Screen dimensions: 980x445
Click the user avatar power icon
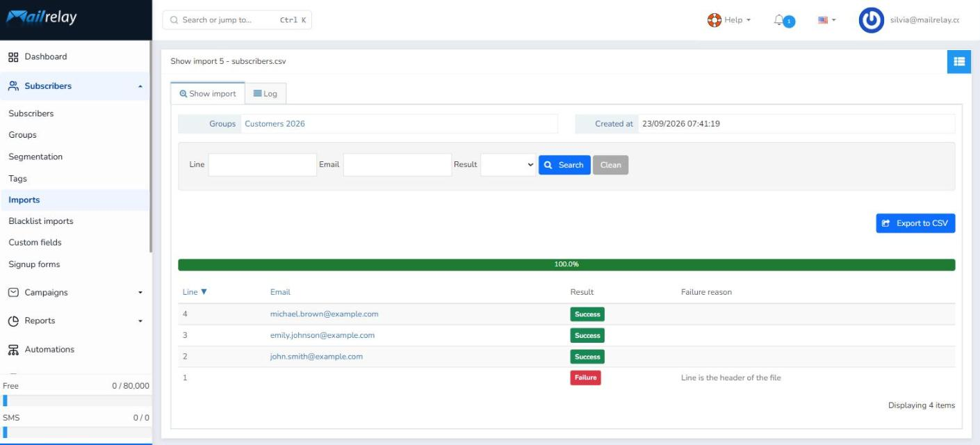(871, 20)
